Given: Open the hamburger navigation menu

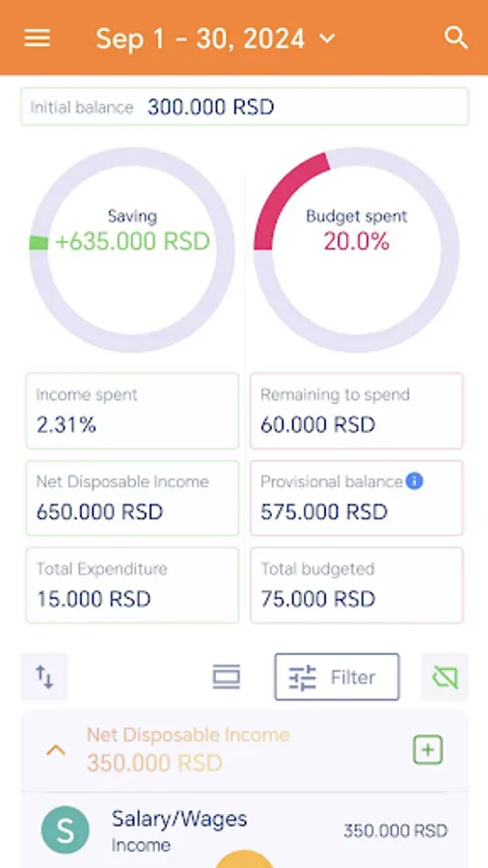Looking at the screenshot, I should 37,39.
